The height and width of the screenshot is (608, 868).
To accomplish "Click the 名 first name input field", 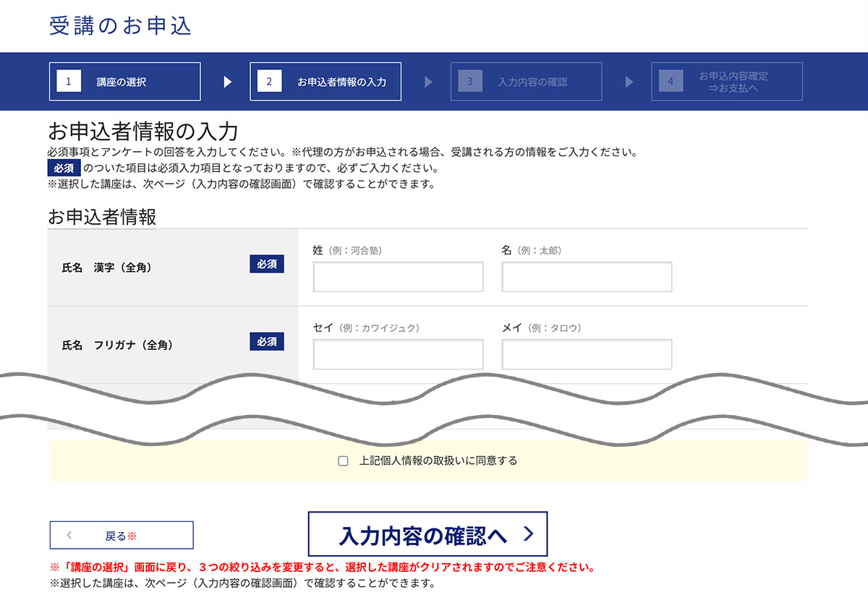I will tap(587, 276).
